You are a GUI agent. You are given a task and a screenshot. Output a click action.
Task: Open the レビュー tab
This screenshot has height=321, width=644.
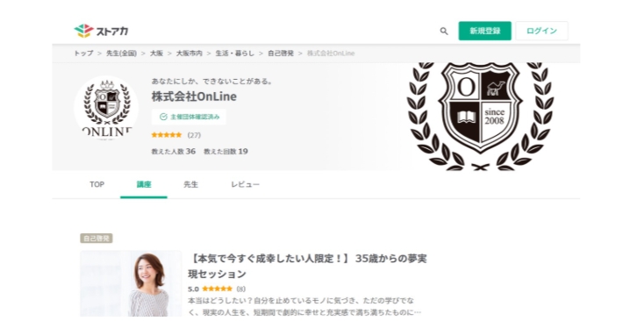[245, 185]
